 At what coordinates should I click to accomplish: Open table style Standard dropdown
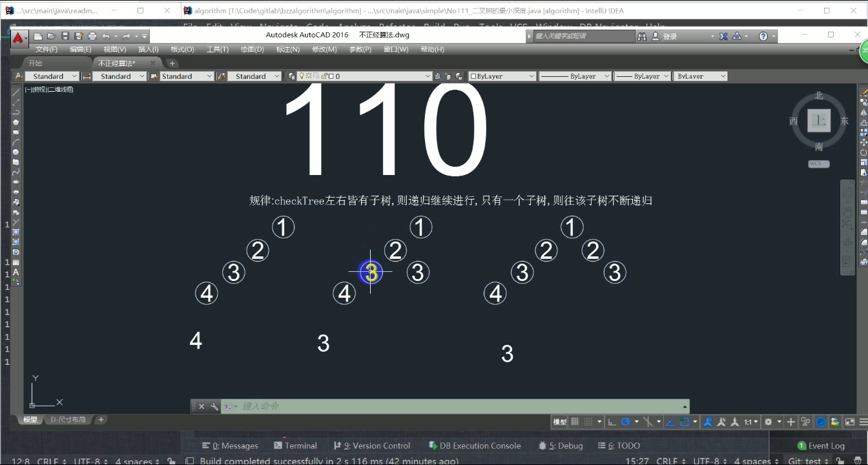(x=187, y=76)
